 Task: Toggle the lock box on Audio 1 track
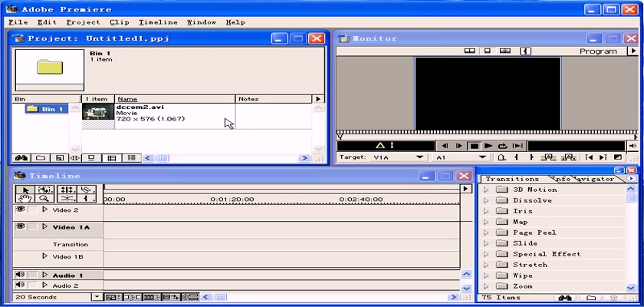click(32, 275)
